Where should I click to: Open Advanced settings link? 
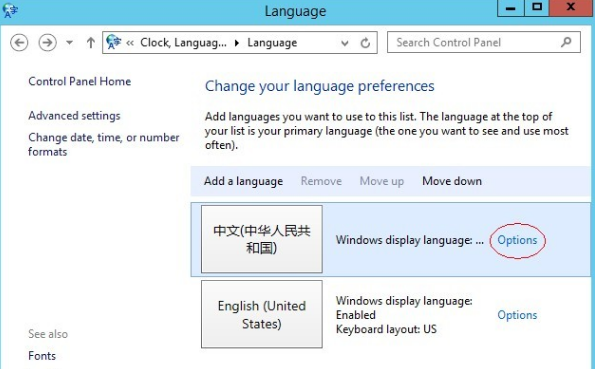tap(74, 115)
